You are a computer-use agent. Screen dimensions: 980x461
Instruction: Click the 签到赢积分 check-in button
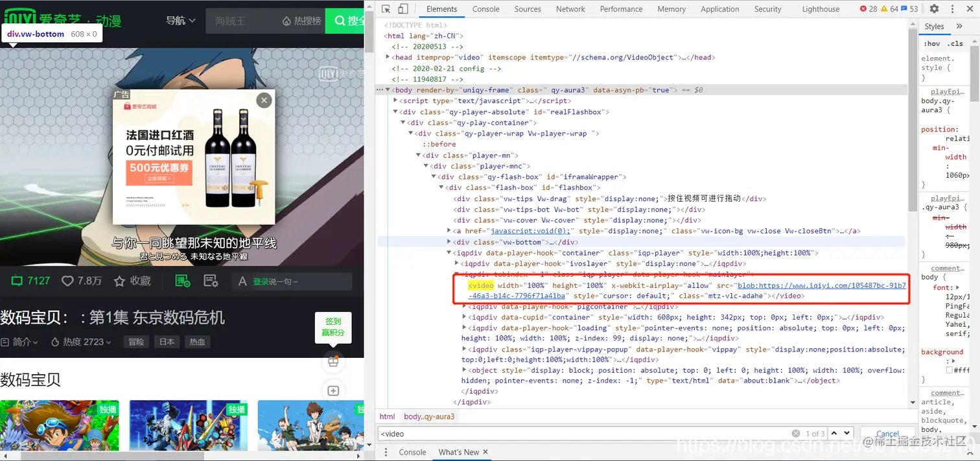(x=333, y=327)
